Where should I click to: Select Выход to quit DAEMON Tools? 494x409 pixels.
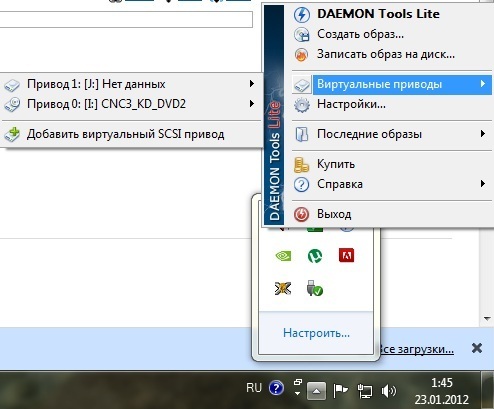pyautogui.click(x=334, y=214)
